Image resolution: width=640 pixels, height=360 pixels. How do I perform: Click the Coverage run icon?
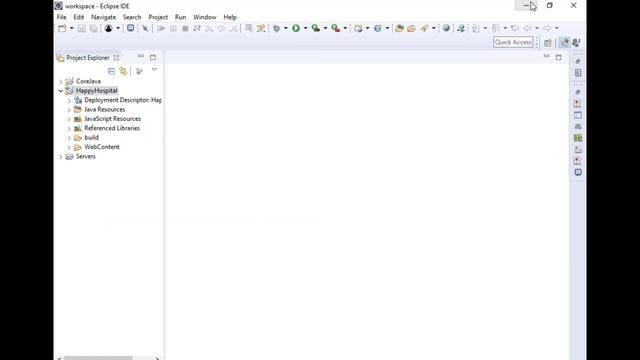click(x=316, y=28)
